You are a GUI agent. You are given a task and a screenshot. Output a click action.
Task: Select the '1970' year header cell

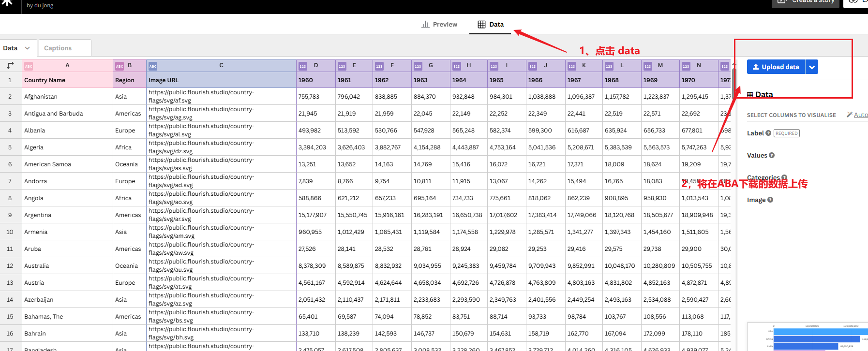click(699, 80)
